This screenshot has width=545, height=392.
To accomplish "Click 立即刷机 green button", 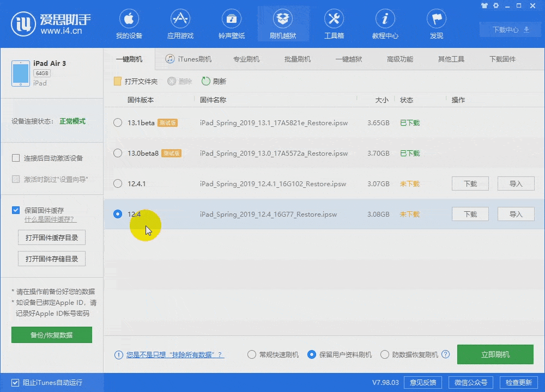I will pos(495,354).
